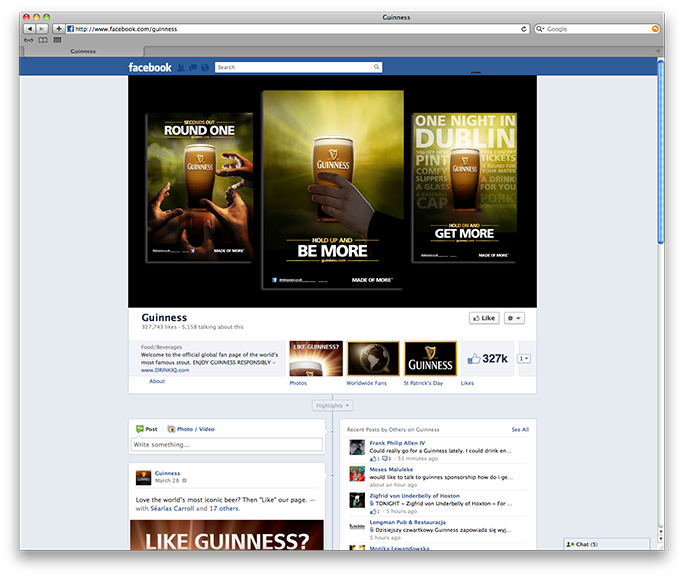This screenshot has width=690, height=576.
Task: Select the Guinness browser tab
Action: tap(83, 51)
